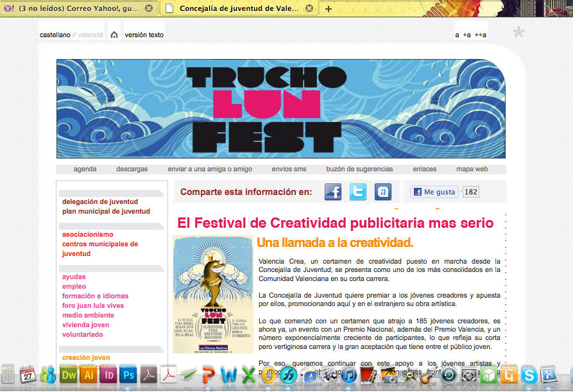573x392 pixels.
Task: Click enviar a una amiga o amigo
Action: click(x=210, y=169)
